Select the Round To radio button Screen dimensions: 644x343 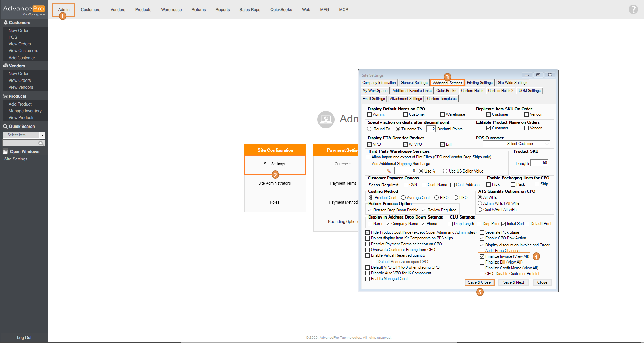coord(369,129)
